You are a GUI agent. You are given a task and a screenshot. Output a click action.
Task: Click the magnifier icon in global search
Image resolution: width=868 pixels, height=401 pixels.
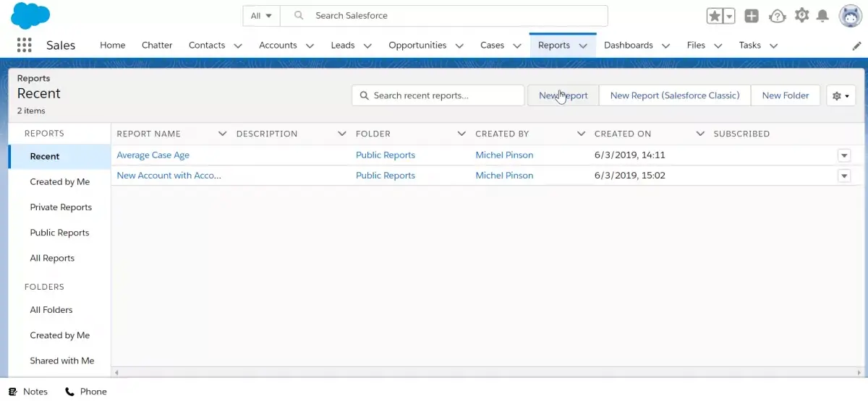click(x=299, y=15)
